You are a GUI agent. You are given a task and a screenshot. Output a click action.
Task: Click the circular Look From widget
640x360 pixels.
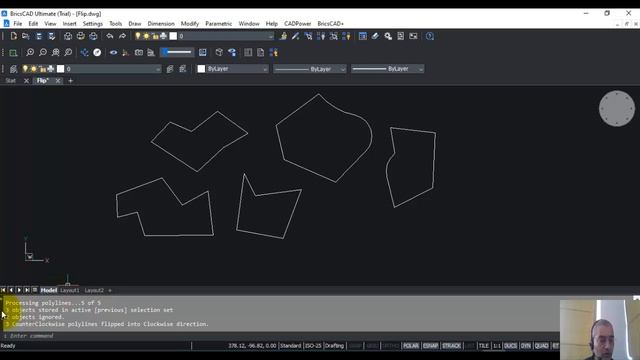[617, 109]
